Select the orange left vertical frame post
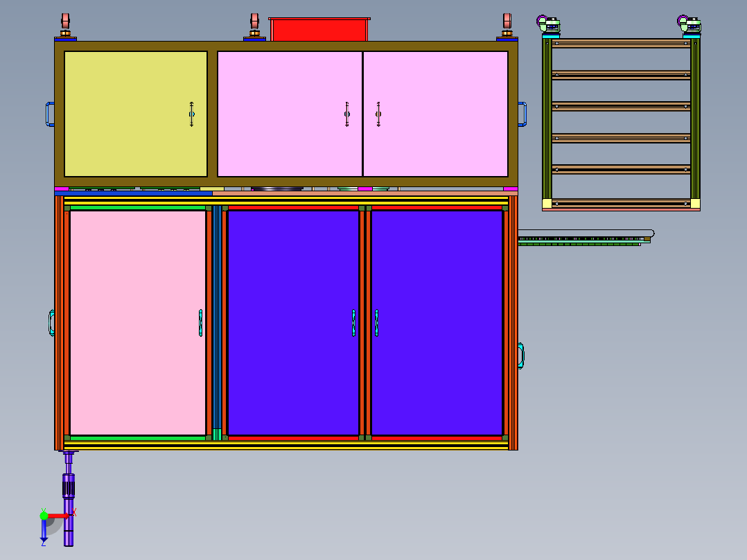Screen dimensions: 747x560 coord(59,323)
